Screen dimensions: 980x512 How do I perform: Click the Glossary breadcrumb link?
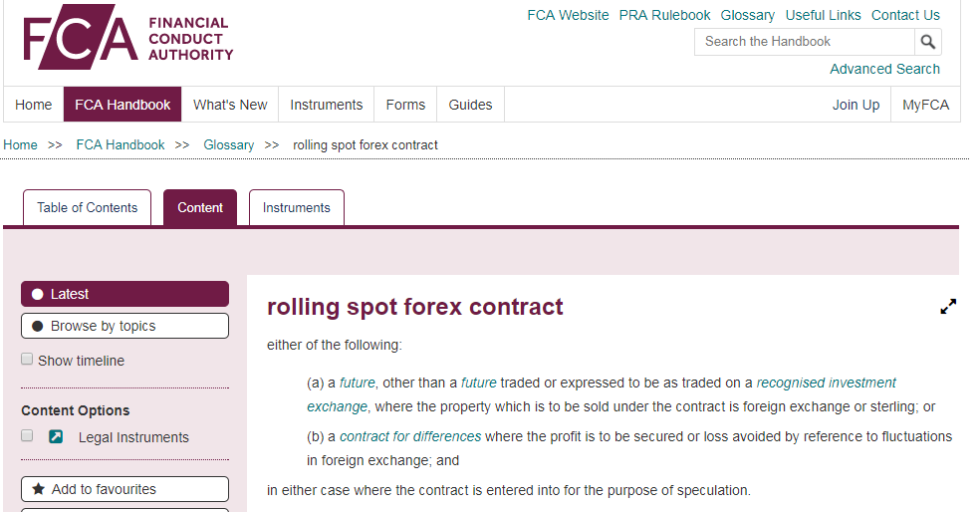click(x=229, y=145)
